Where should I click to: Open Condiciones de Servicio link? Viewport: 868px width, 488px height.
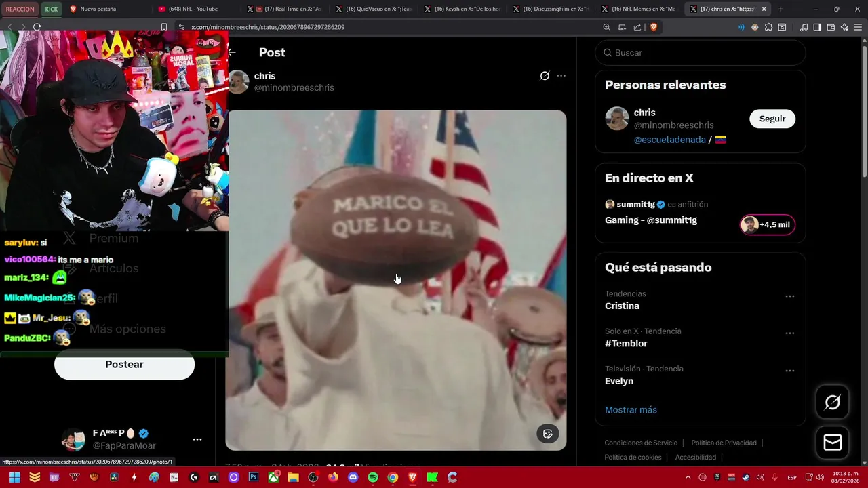(x=641, y=443)
